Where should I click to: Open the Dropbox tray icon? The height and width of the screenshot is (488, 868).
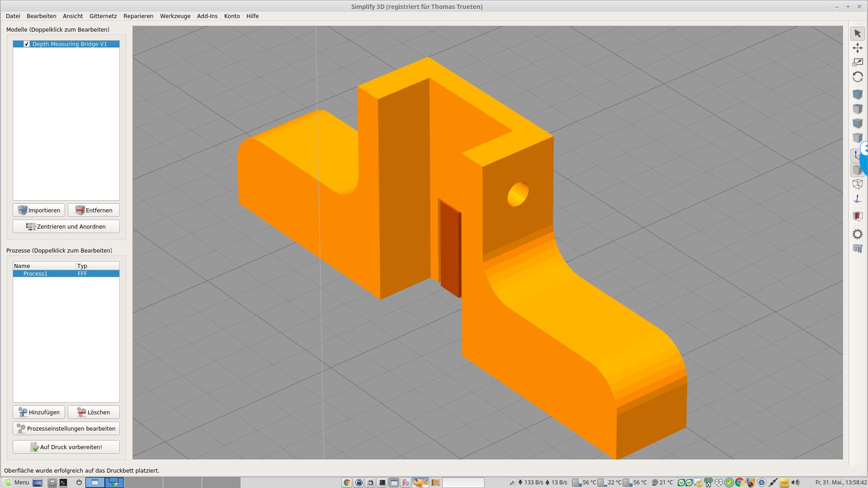click(x=718, y=483)
